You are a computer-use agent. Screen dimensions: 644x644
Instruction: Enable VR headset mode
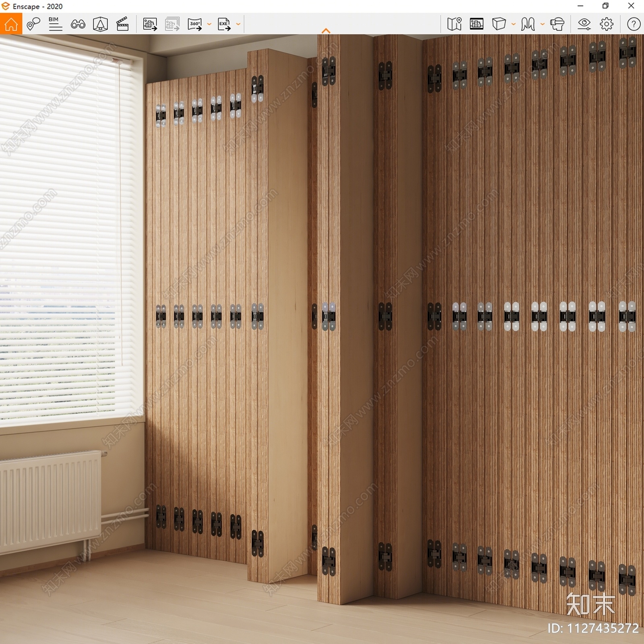tap(557, 24)
